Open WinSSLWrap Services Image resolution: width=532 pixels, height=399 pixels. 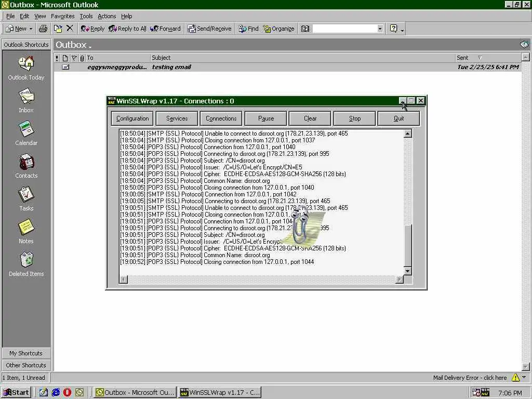pyautogui.click(x=177, y=118)
